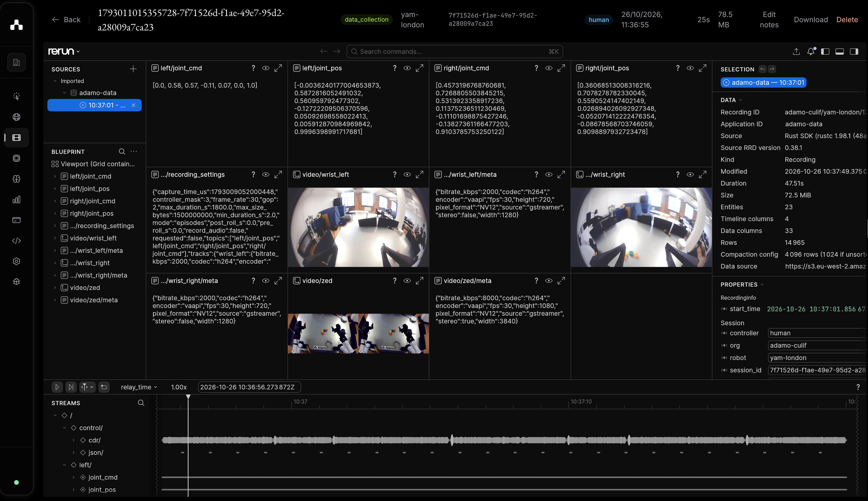Click the film-strip recordings sidebar icon
The width and height of the screenshot is (868, 501).
coord(16,138)
